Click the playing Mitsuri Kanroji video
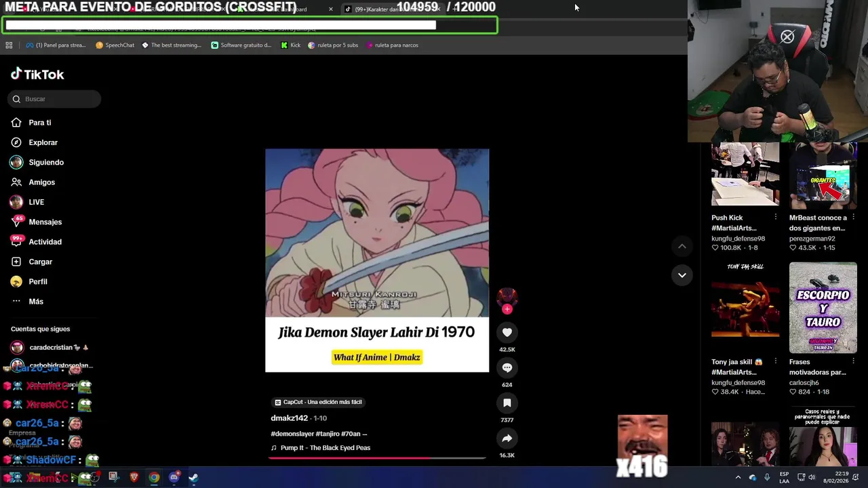The width and height of the screenshot is (868, 488). tap(377, 260)
